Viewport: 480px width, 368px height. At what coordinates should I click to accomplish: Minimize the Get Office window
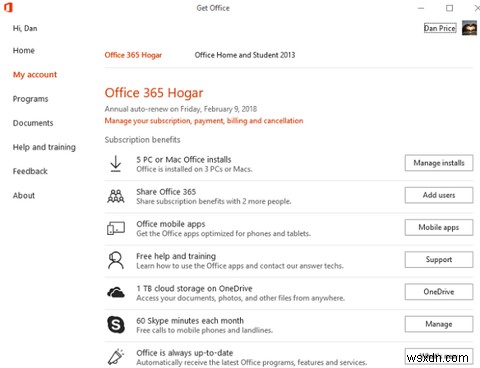tap(421, 8)
